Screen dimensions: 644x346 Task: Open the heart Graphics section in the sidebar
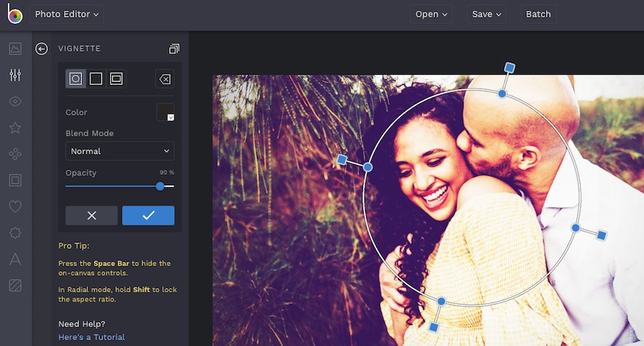15,207
